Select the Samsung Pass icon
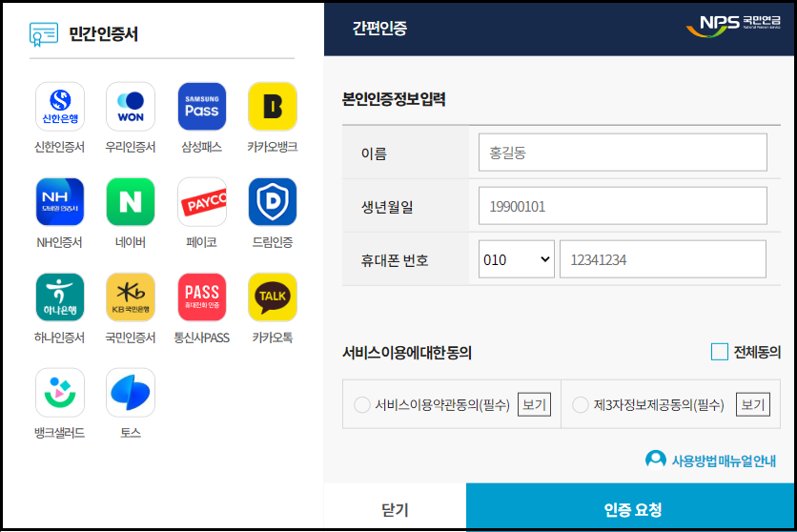 pyautogui.click(x=202, y=106)
